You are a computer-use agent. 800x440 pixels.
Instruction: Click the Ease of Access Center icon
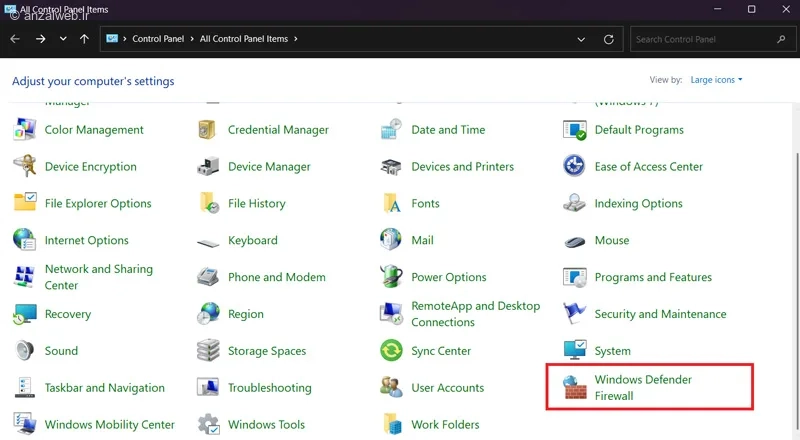click(574, 166)
